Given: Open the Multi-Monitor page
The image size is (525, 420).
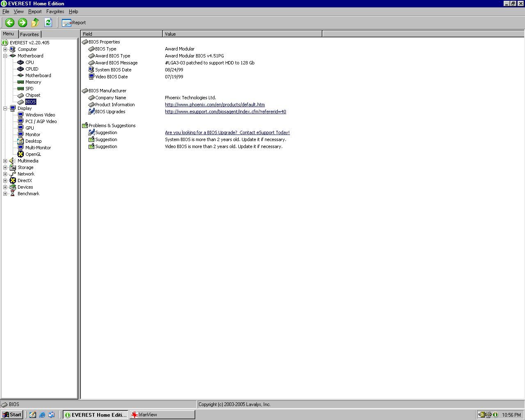Looking at the screenshot, I should [x=38, y=148].
